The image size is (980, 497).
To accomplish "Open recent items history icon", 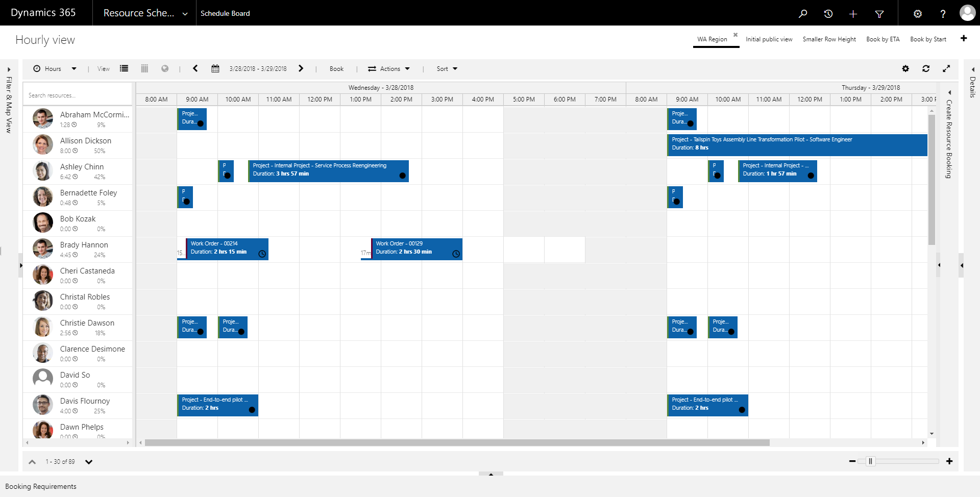I will point(828,14).
